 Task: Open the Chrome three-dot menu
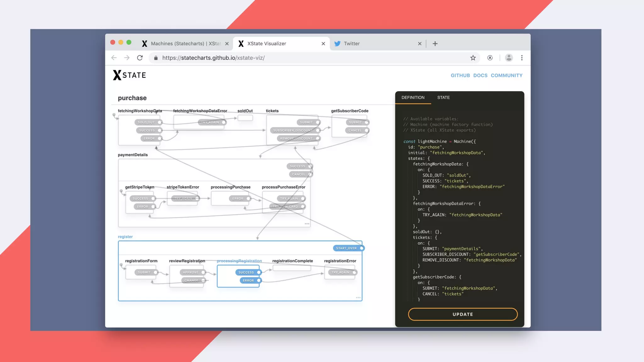point(522,58)
